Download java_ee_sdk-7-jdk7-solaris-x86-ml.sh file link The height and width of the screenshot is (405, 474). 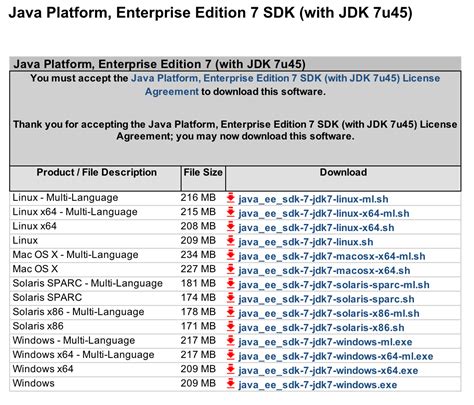coord(329,314)
